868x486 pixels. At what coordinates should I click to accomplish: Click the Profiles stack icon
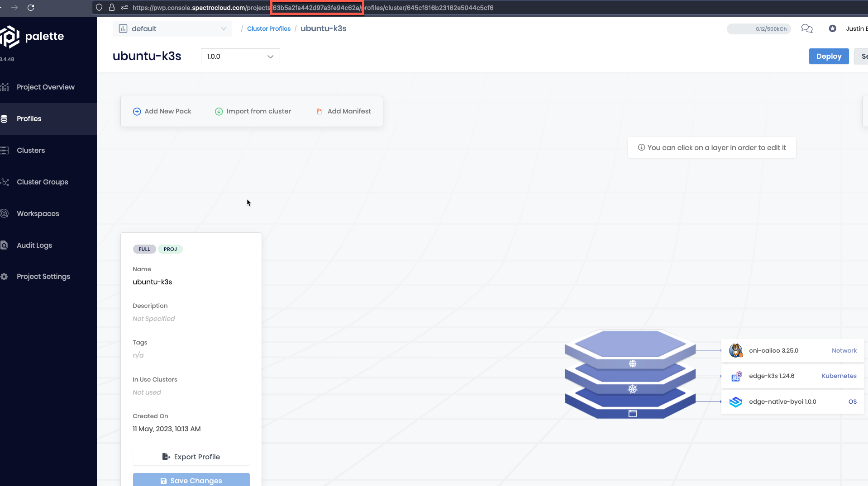[4, 118]
